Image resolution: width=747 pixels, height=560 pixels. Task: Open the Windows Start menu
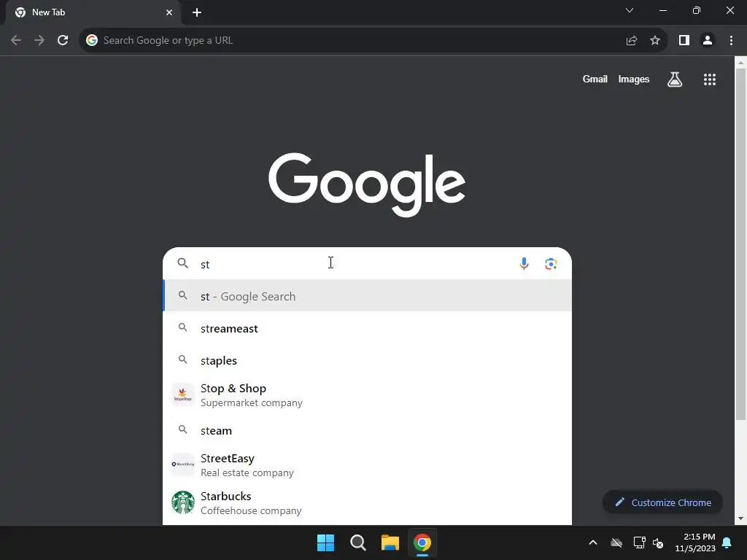tap(326, 542)
